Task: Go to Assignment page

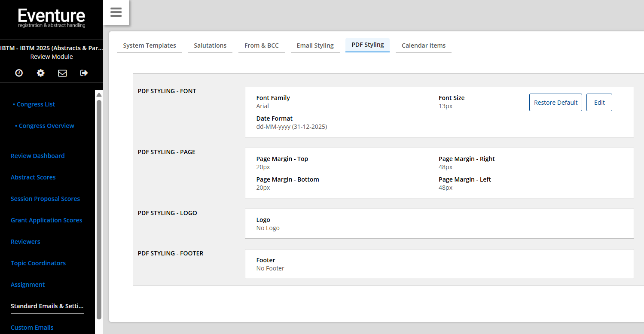Action: (28, 285)
